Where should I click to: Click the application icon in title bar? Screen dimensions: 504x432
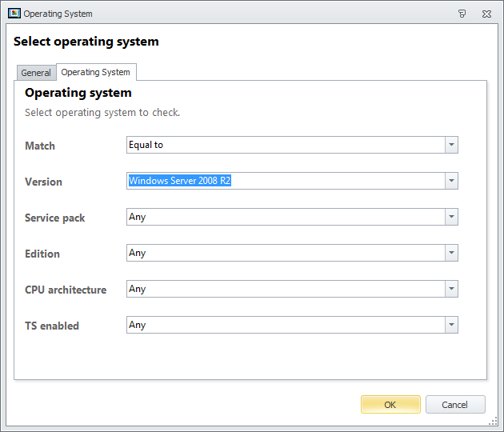point(14,14)
